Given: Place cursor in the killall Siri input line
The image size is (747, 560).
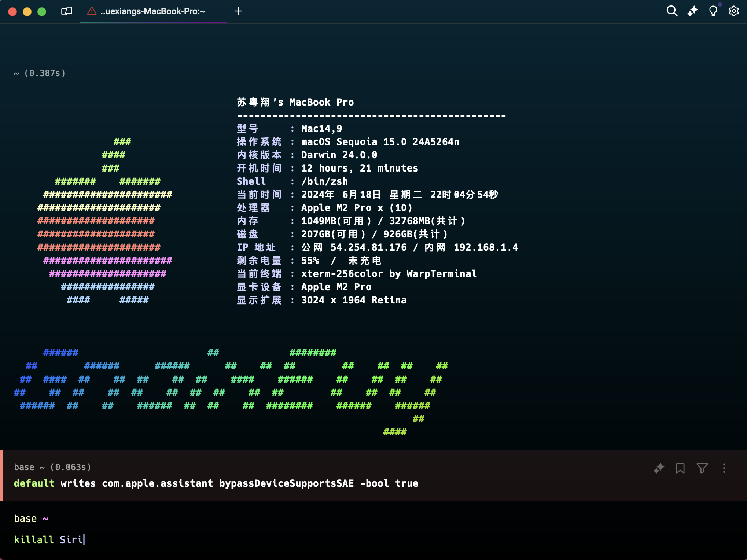Looking at the screenshot, I should pos(49,539).
